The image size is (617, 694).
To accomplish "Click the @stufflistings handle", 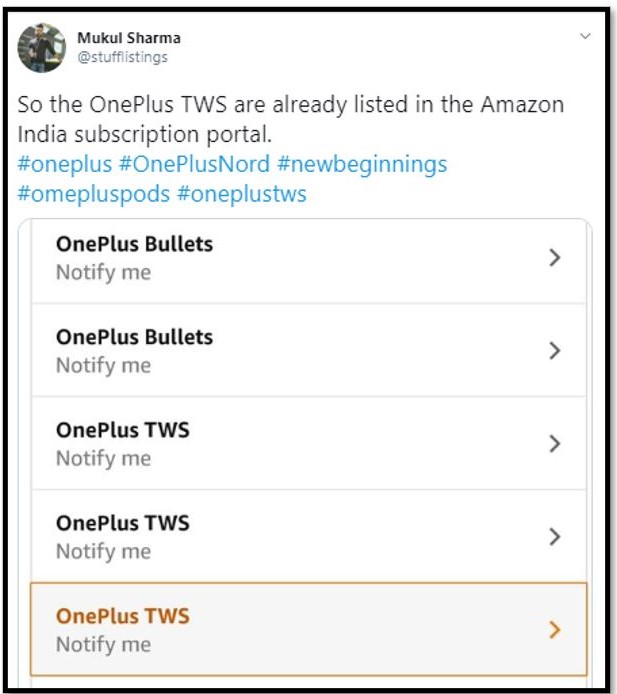I will [122, 57].
